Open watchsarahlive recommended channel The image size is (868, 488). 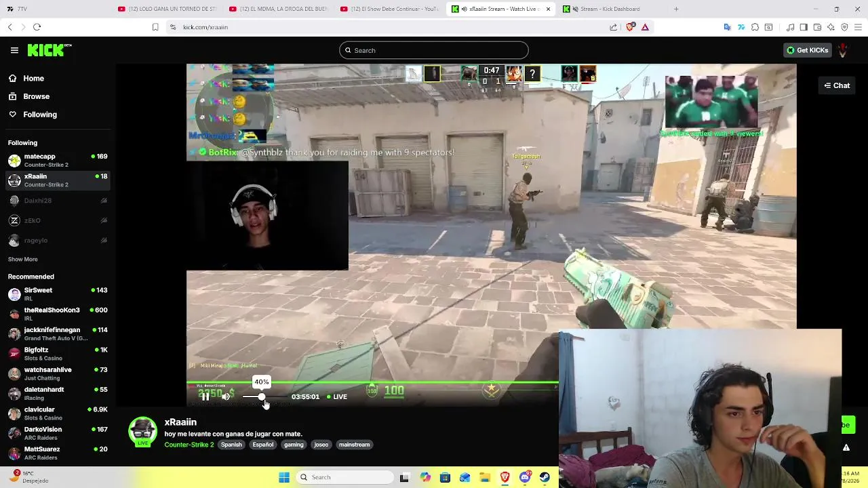click(58, 373)
